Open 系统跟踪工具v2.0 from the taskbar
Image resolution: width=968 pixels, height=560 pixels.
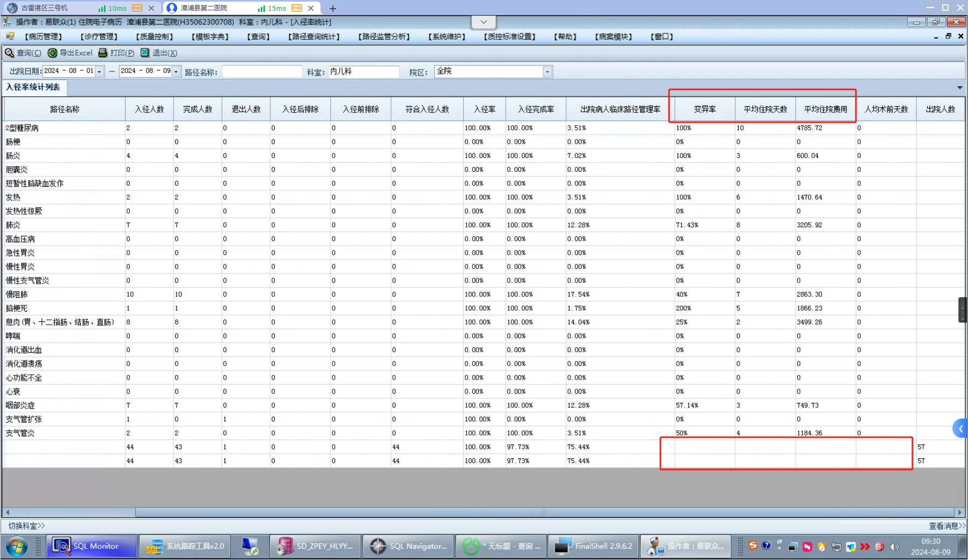(185, 546)
